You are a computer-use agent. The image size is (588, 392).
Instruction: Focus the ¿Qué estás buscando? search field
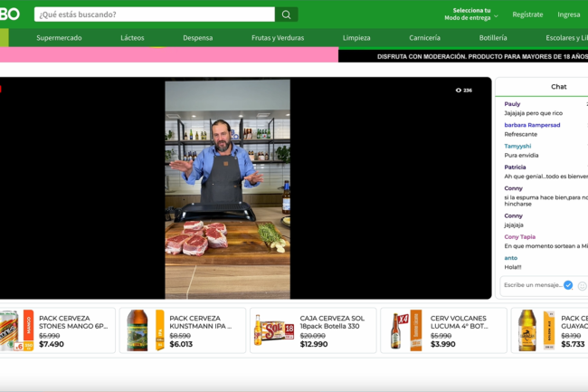pos(154,14)
